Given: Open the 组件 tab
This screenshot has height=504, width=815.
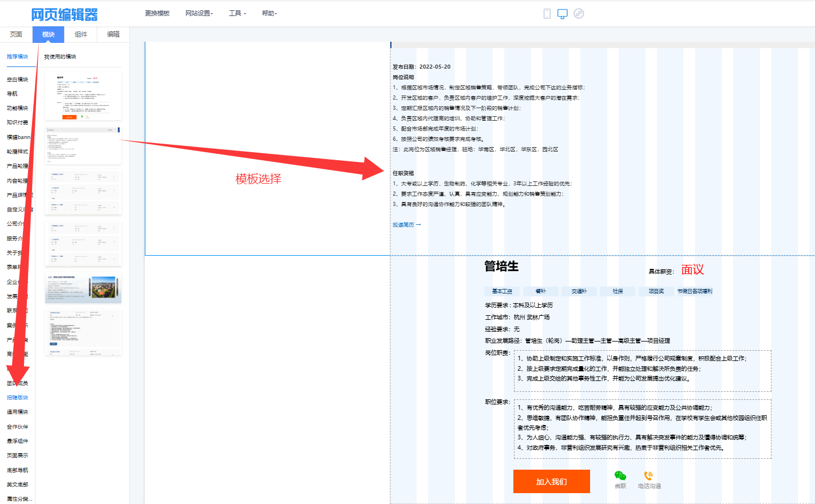Looking at the screenshot, I should pyautogui.click(x=81, y=34).
